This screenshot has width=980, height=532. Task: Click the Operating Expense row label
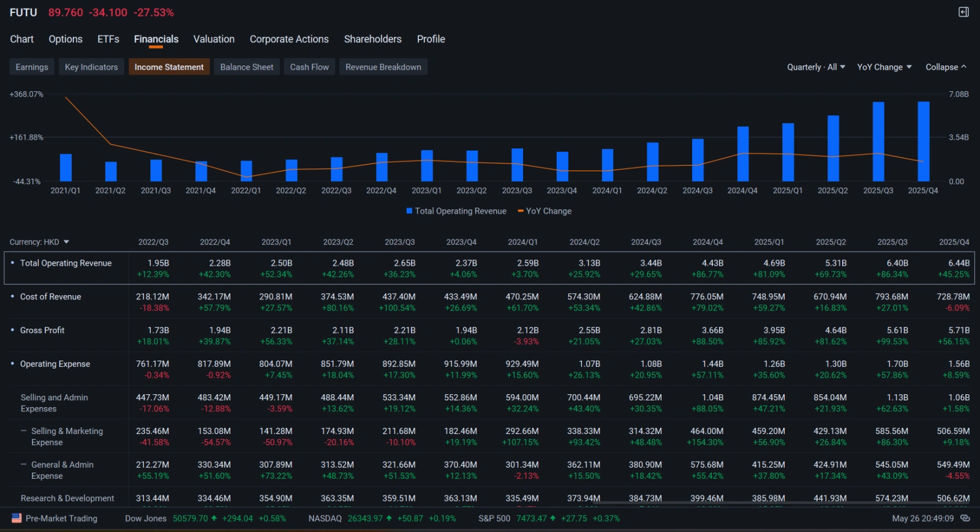(55, 364)
